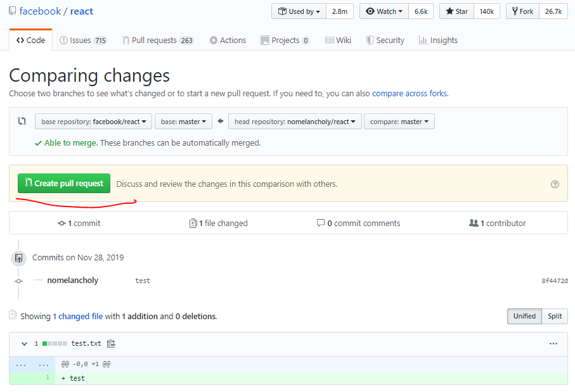575x392 pixels.
Task: Open the react repository link
Action: click(81, 11)
